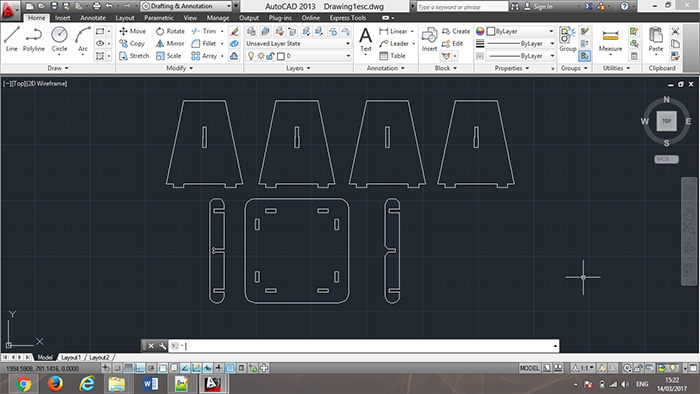Click in the command line input
700x394 pixels.
[363, 346]
